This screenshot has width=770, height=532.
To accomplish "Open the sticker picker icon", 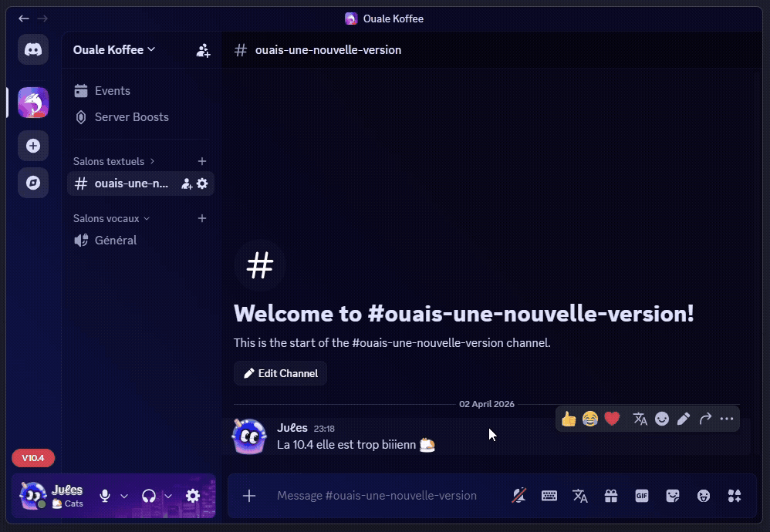I will [672, 496].
